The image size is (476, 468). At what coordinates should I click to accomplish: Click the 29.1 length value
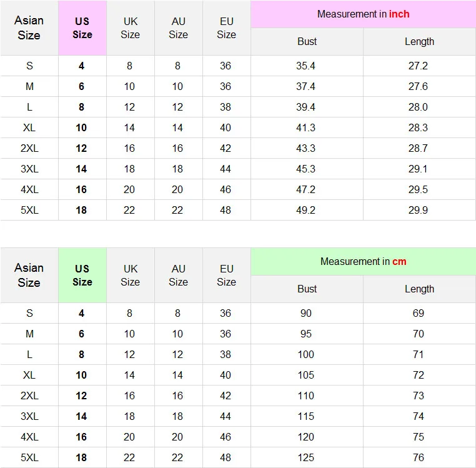418,169
